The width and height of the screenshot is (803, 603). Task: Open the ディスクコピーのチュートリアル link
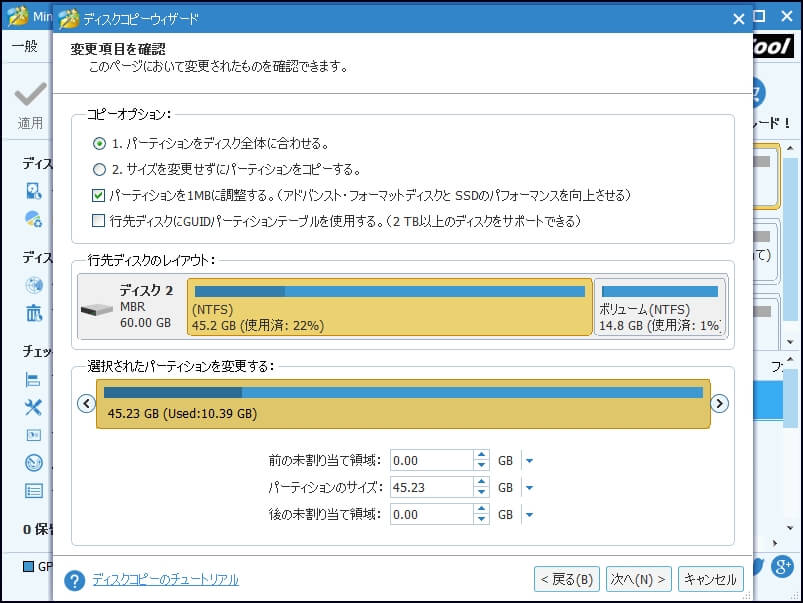pos(165,579)
